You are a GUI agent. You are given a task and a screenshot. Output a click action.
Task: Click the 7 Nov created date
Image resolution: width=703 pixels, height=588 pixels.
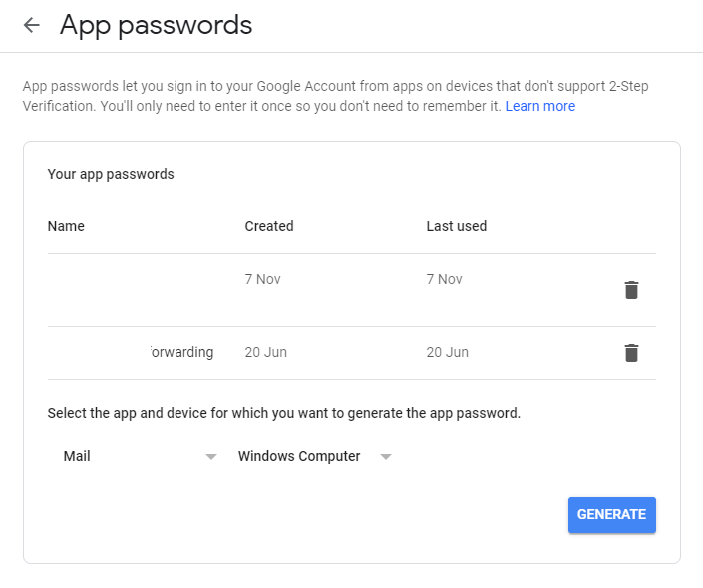262,279
